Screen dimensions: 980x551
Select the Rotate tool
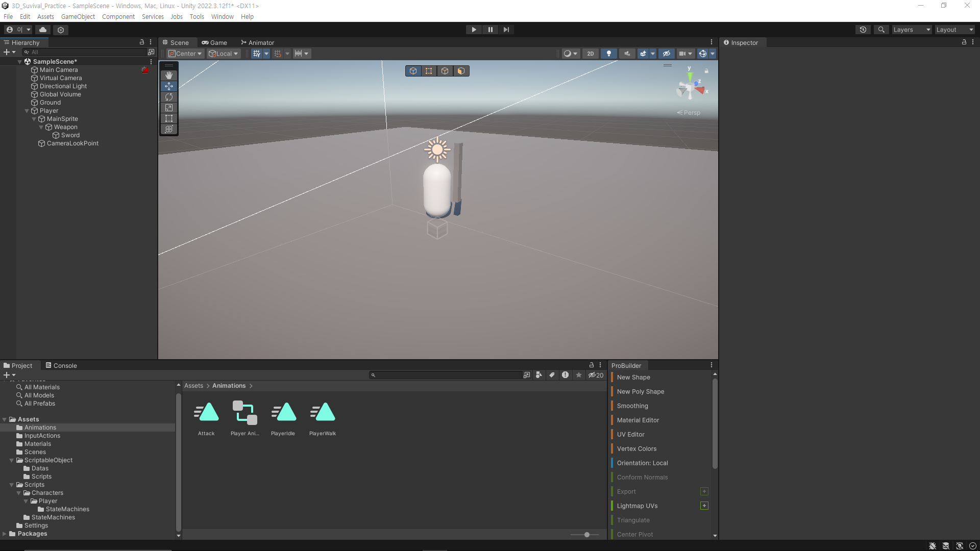[x=169, y=97]
